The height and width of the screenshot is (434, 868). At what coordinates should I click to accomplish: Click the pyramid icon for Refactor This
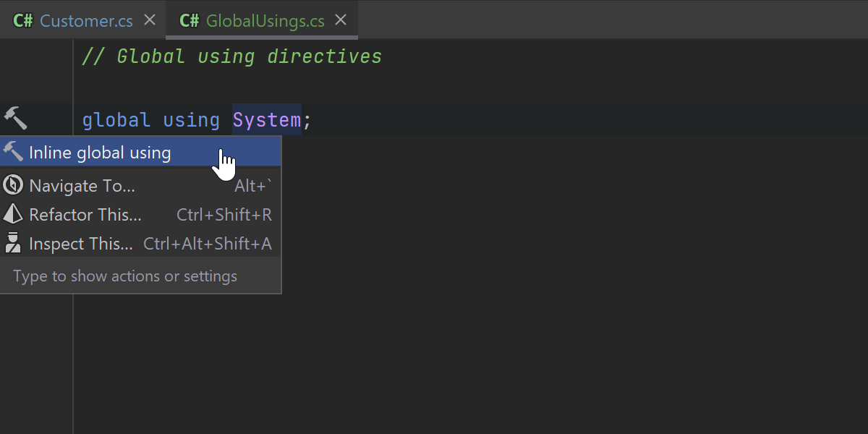(x=13, y=215)
